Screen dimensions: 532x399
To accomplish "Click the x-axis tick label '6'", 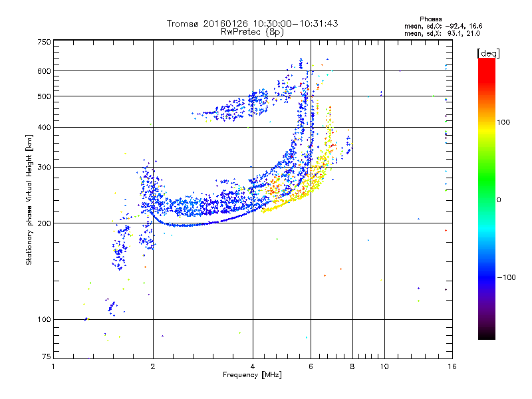I will [311, 366].
